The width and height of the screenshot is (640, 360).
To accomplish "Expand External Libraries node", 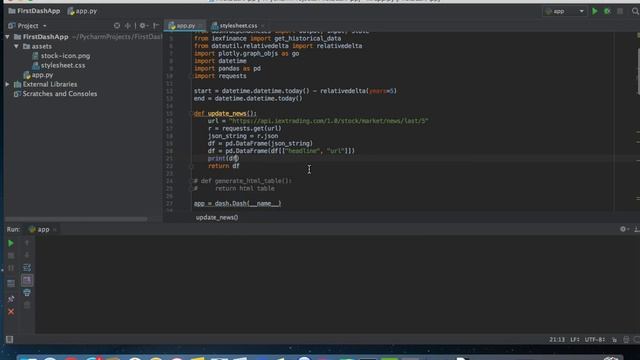I will click(7, 84).
